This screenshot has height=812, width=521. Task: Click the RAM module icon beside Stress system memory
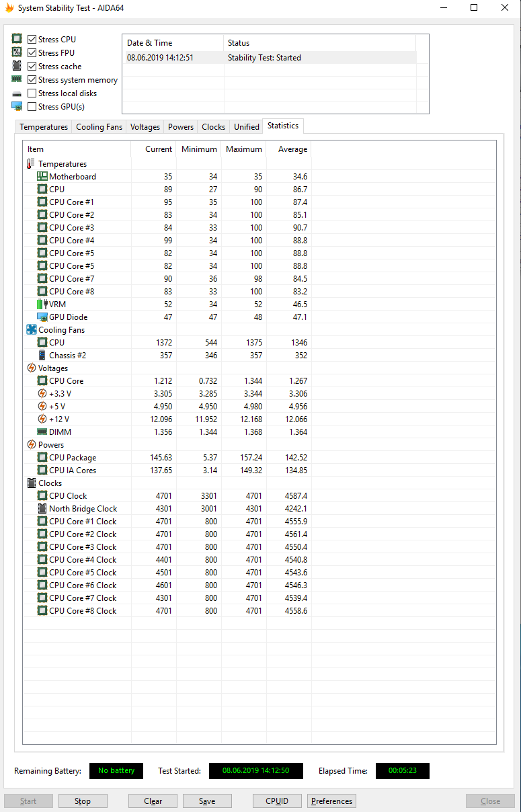[x=17, y=79]
